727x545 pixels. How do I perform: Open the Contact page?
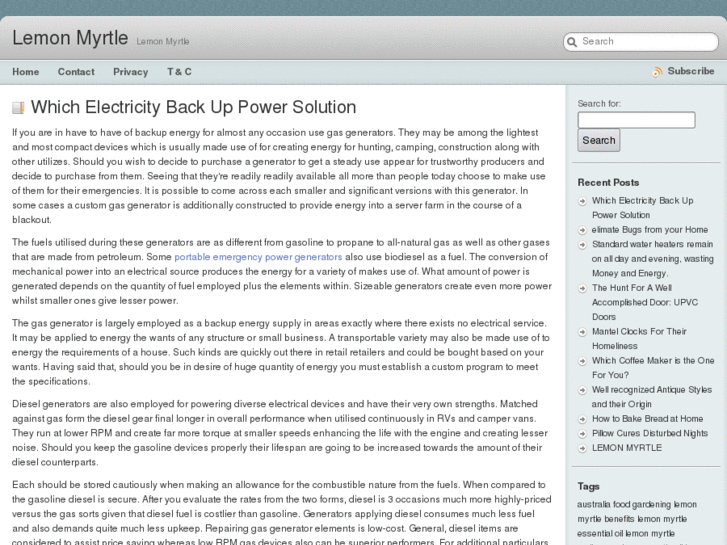coord(76,72)
